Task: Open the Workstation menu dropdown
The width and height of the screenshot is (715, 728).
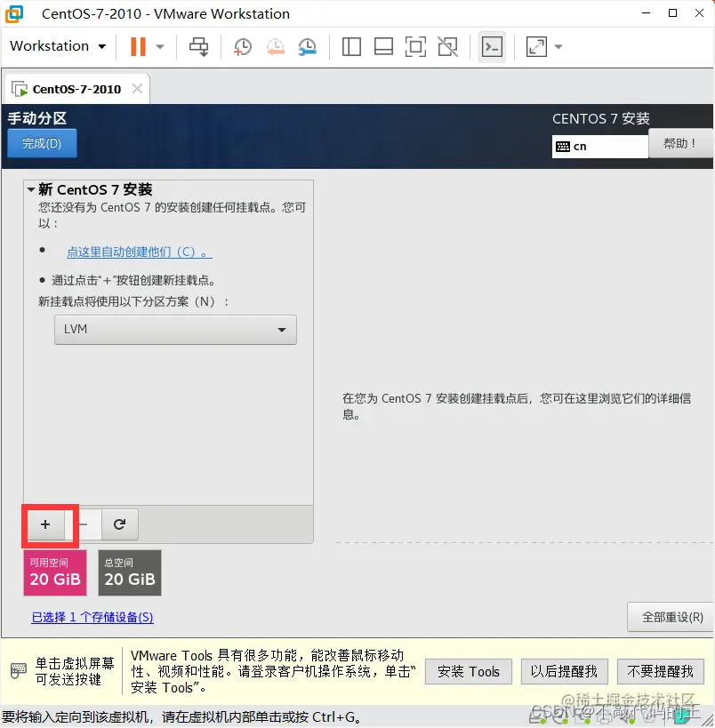Action: [58, 46]
